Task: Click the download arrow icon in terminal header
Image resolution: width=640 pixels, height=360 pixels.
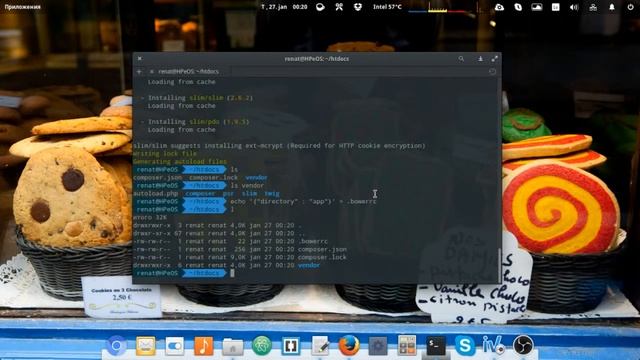Action: (480, 59)
